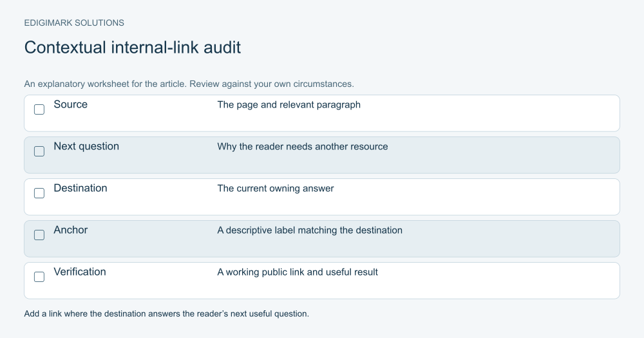Viewport: 644px width, 338px height.
Task: Click the 'An explanatory worksheet' intro sentence
Action: coord(189,84)
